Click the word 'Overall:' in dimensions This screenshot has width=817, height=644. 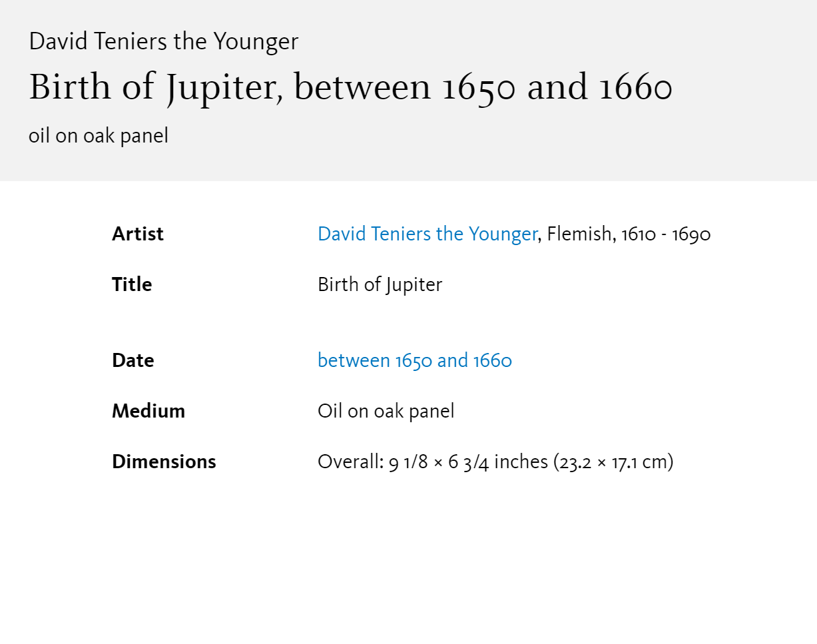(x=351, y=462)
